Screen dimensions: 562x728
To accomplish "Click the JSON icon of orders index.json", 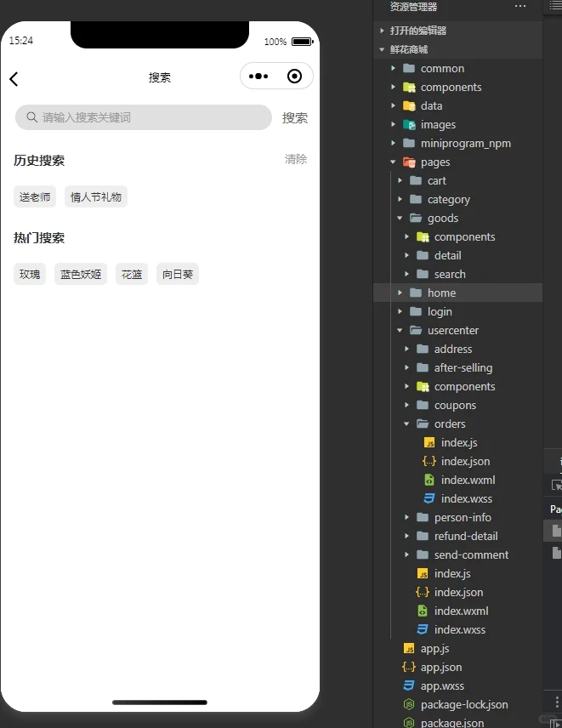I will point(429,461).
